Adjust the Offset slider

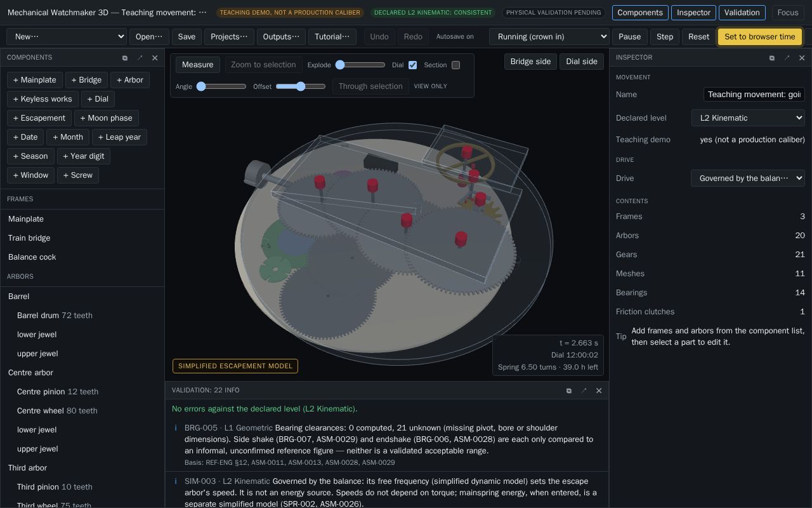coord(301,86)
